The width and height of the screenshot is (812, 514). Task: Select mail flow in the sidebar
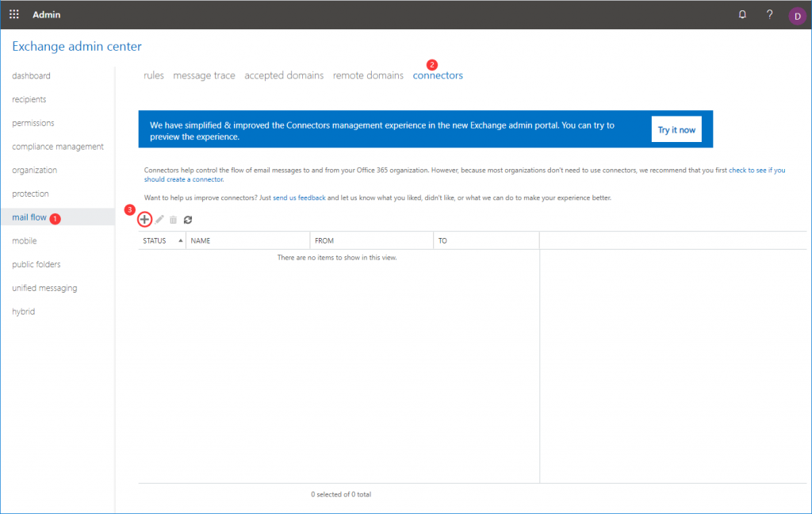coord(29,217)
